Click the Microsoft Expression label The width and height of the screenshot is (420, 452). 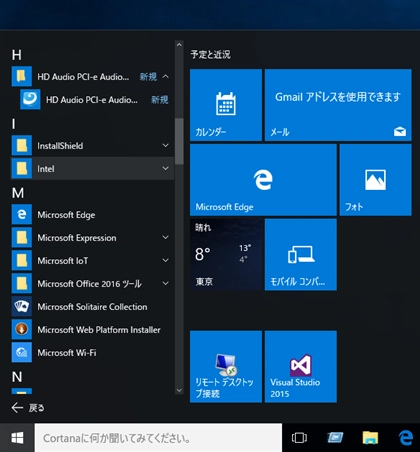click(77, 238)
